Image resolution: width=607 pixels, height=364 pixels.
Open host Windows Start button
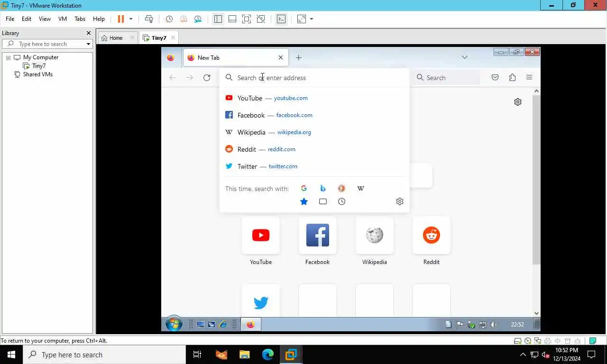(11, 355)
